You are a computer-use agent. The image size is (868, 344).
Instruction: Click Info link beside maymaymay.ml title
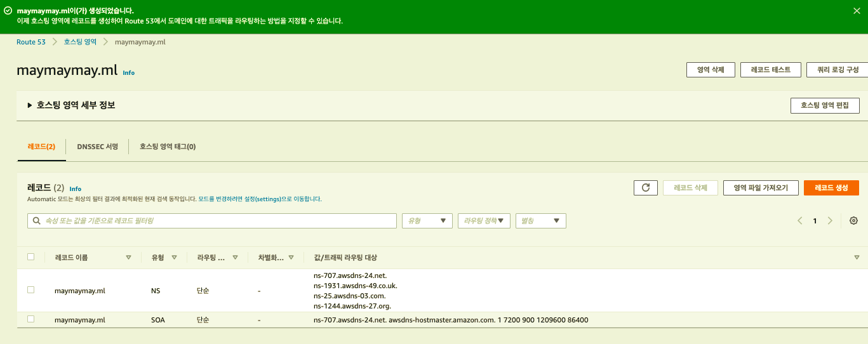pos(129,73)
